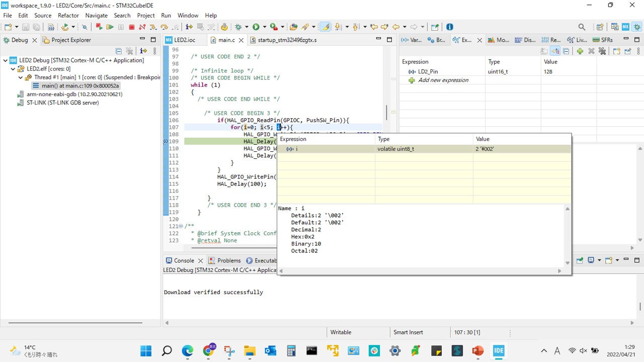
Task: Collapse the LED2 Debug tree node
Action: (x=5, y=60)
